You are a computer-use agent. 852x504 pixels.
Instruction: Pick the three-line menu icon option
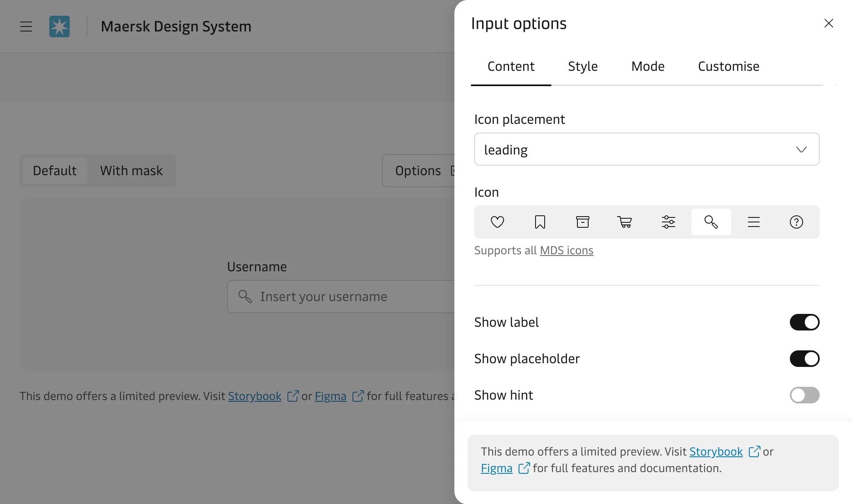point(753,222)
